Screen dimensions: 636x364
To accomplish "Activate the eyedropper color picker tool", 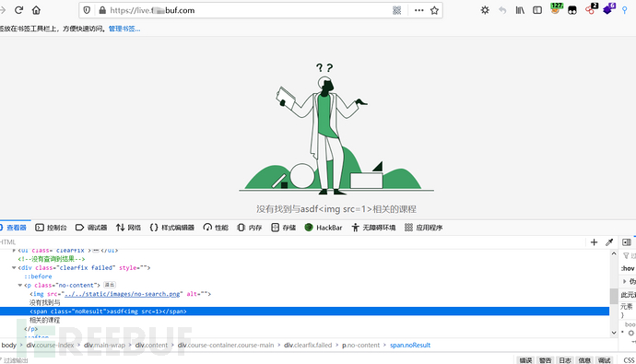I will (x=609, y=242).
